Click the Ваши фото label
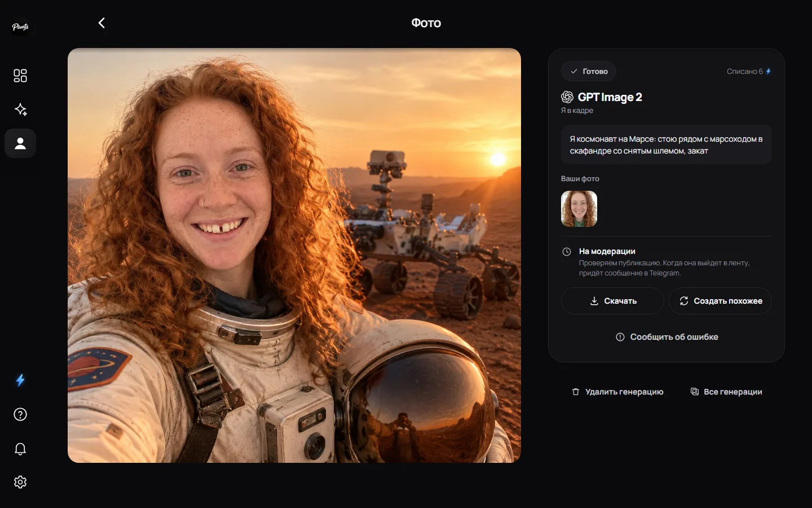This screenshot has height=508, width=812. [x=580, y=178]
